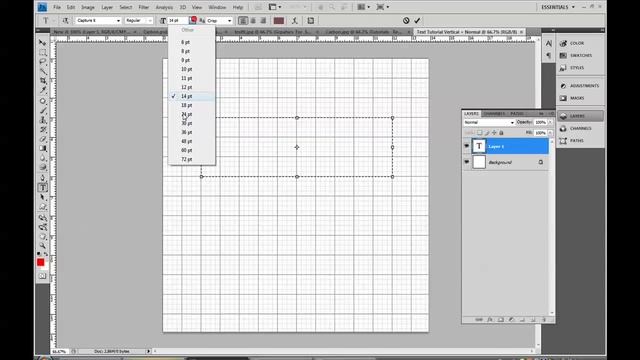Hide the Layer 1 text layer
The width and height of the screenshot is (640, 360).
click(x=467, y=146)
